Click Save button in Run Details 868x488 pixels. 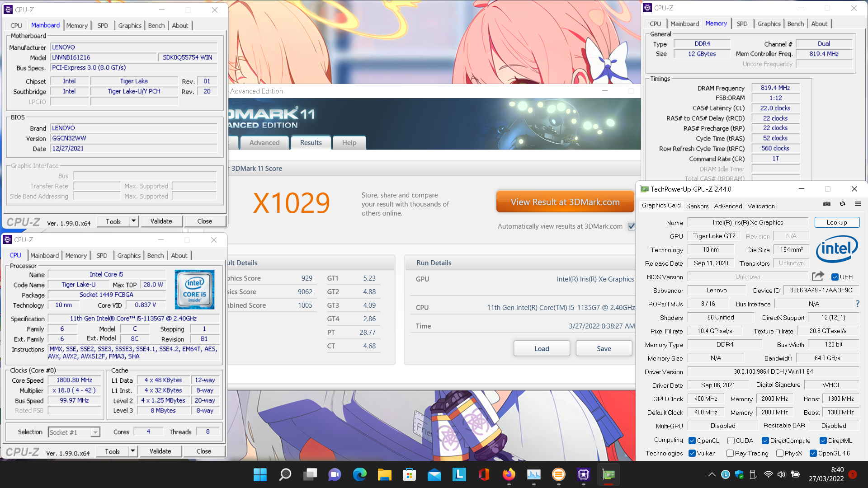(604, 348)
